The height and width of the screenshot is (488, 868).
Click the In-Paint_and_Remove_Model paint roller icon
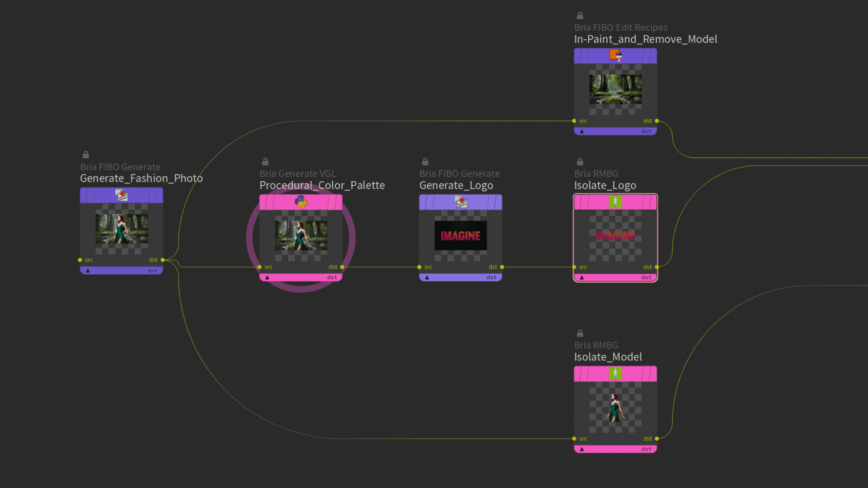point(615,56)
